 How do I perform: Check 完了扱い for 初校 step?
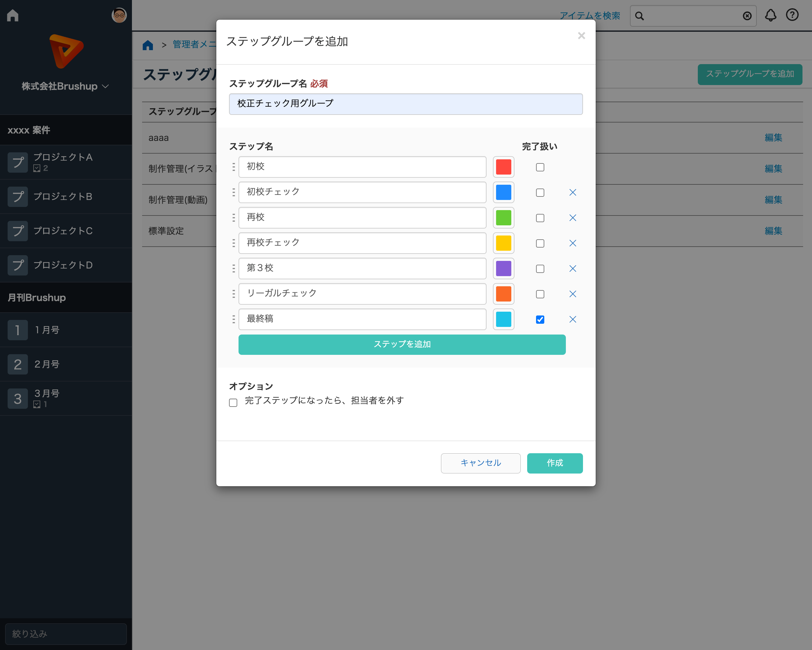coord(540,167)
